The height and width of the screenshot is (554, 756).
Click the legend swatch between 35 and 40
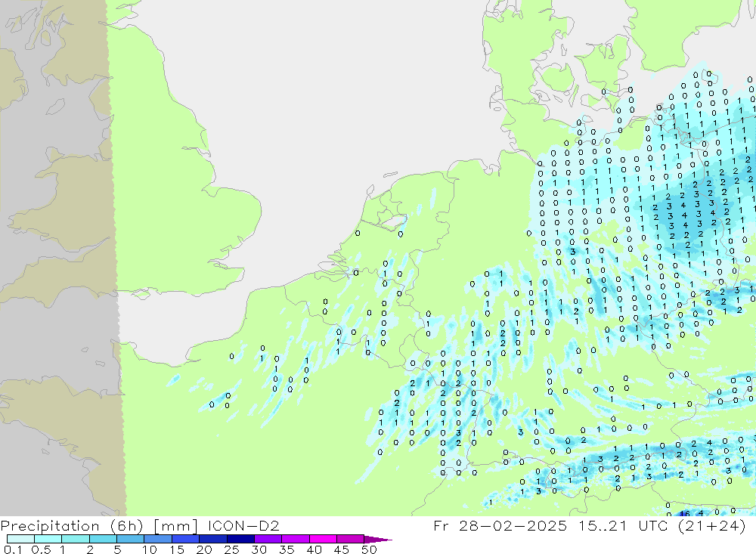(296, 539)
